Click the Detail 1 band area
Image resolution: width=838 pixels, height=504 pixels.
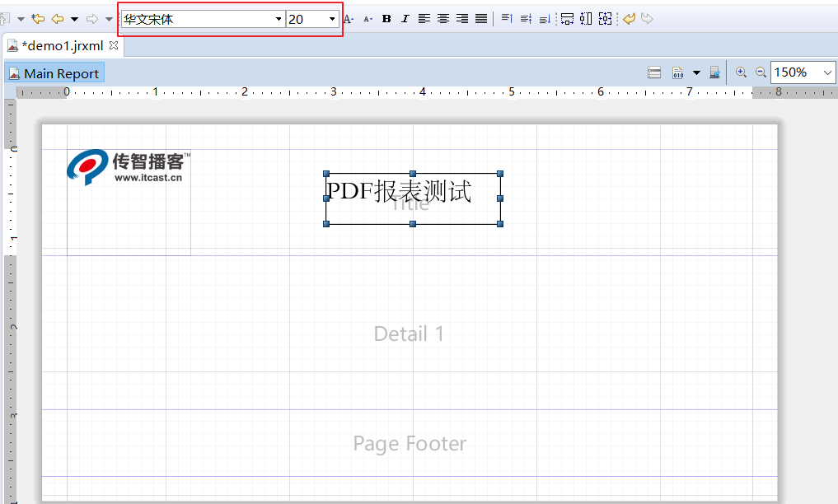point(410,334)
